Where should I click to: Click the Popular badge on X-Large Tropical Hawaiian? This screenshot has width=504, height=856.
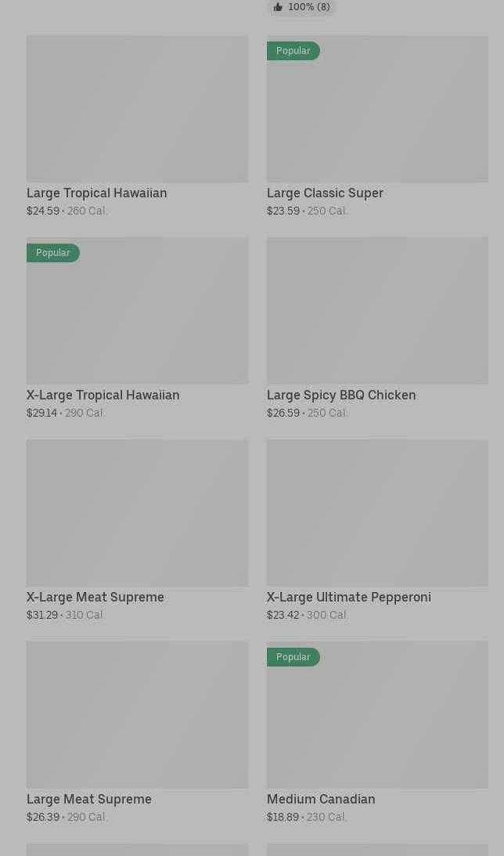pos(53,253)
